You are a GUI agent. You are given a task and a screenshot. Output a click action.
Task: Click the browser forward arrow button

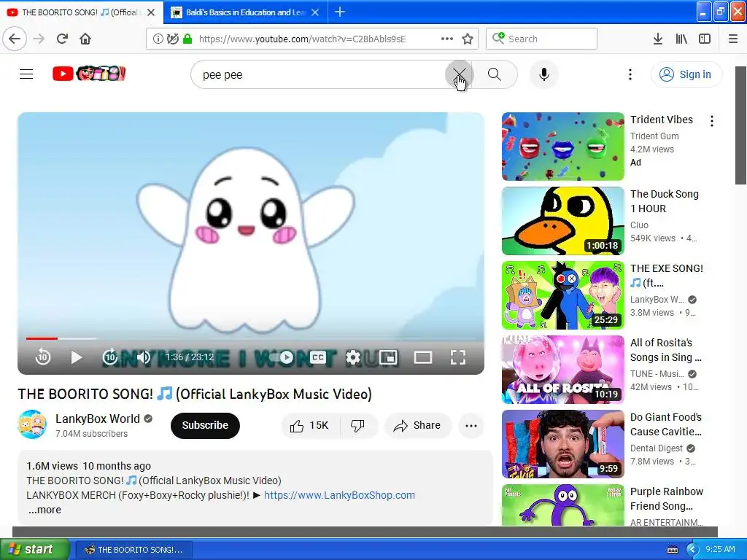coord(39,39)
